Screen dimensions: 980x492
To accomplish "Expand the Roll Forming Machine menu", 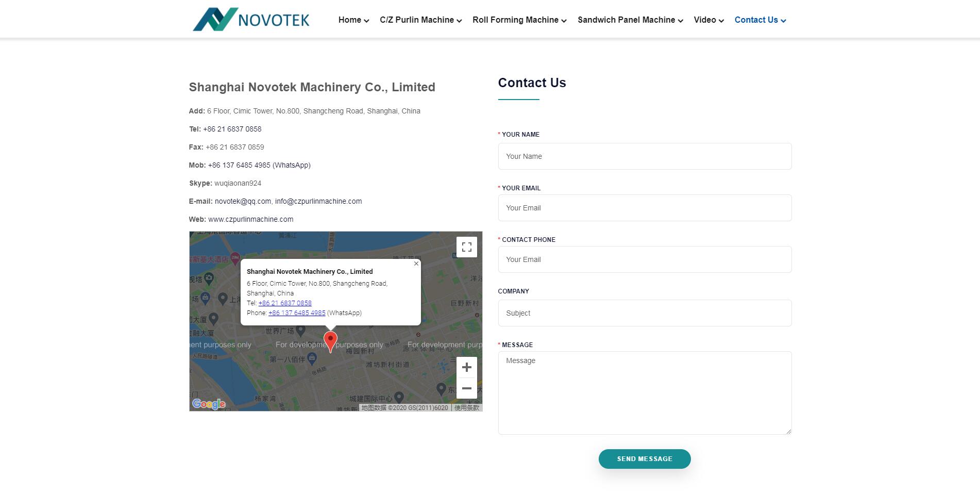I will (x=519, y=20).
